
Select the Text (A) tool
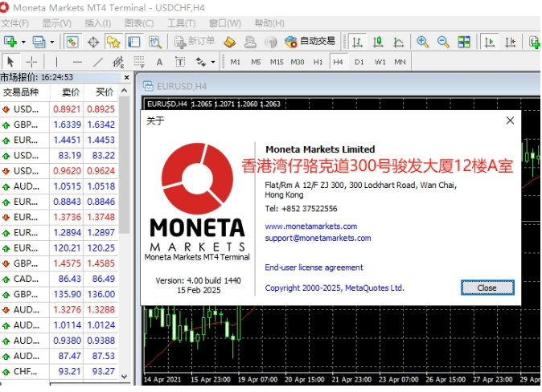point(159,62)
